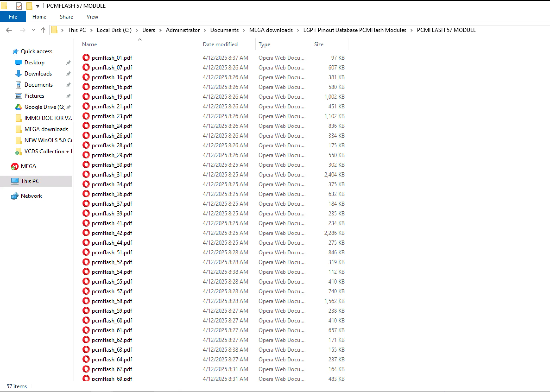Sort by the Type column header
550x392 pixels.
pos(264,44)
